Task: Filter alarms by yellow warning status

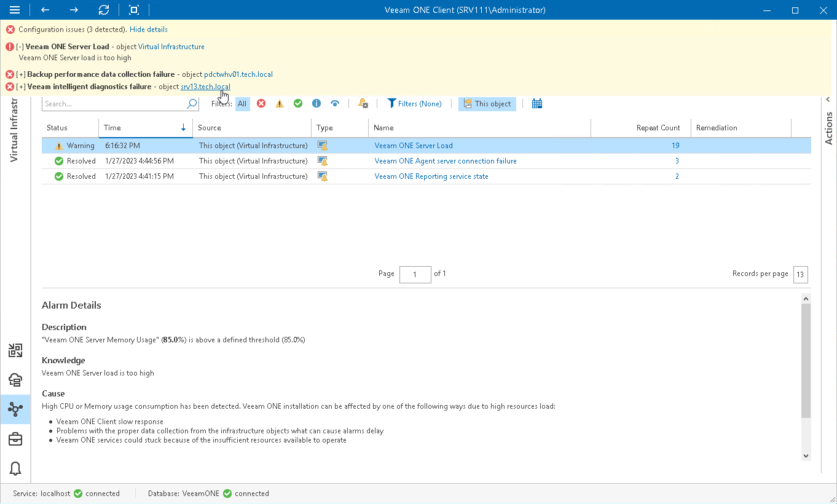Action: click(280, 104)
